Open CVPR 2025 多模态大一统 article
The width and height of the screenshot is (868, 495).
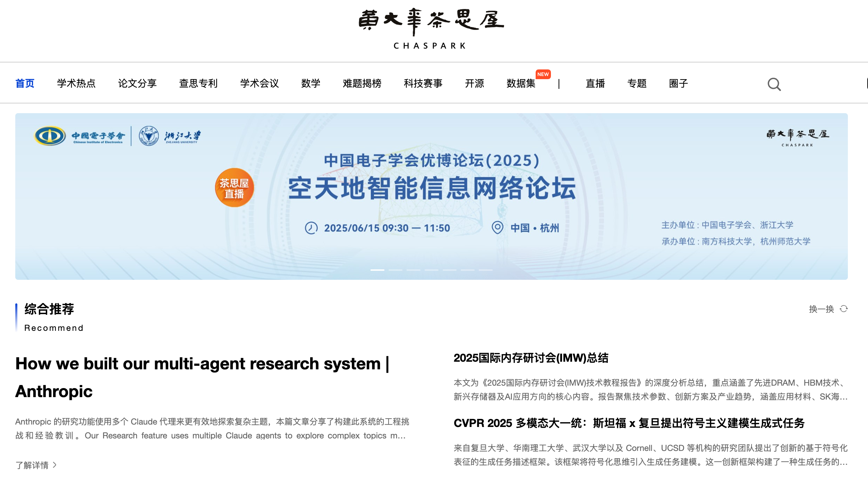click(x=629, y=423)
